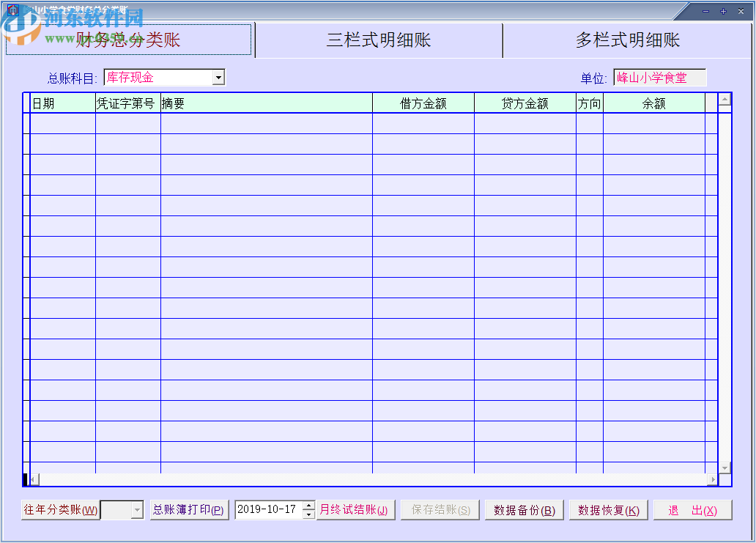Click the 2019-10-17 date field
The image size is (756, 543).
coord(271,509)
